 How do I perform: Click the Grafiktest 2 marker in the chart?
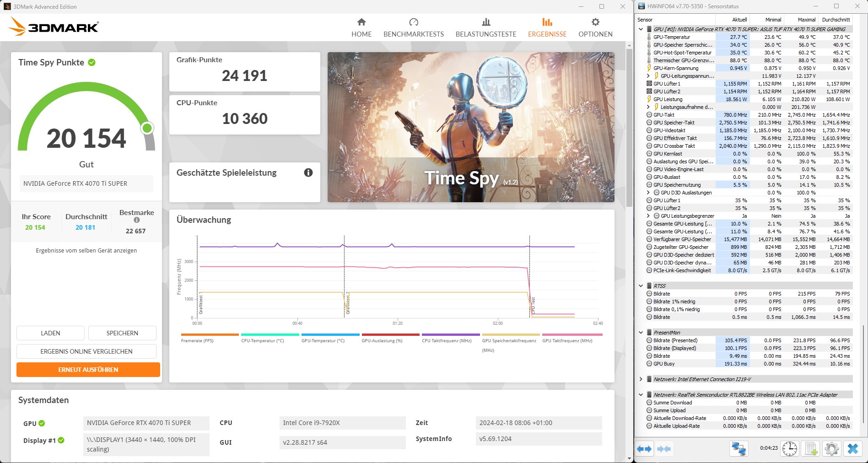coord(347,303)
